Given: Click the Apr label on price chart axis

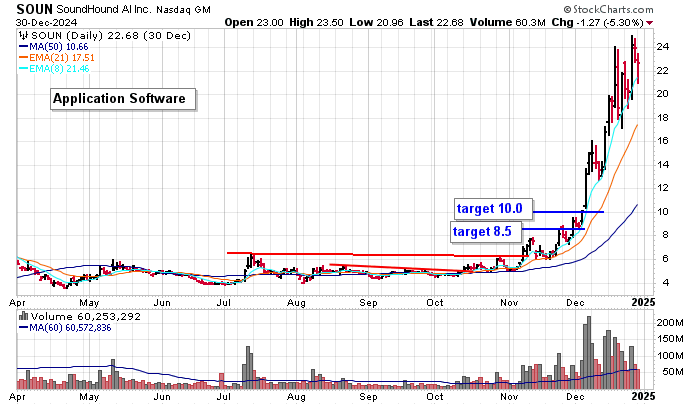Looking at the screenshot, I should pyautogui.click(x=17, y=303).
